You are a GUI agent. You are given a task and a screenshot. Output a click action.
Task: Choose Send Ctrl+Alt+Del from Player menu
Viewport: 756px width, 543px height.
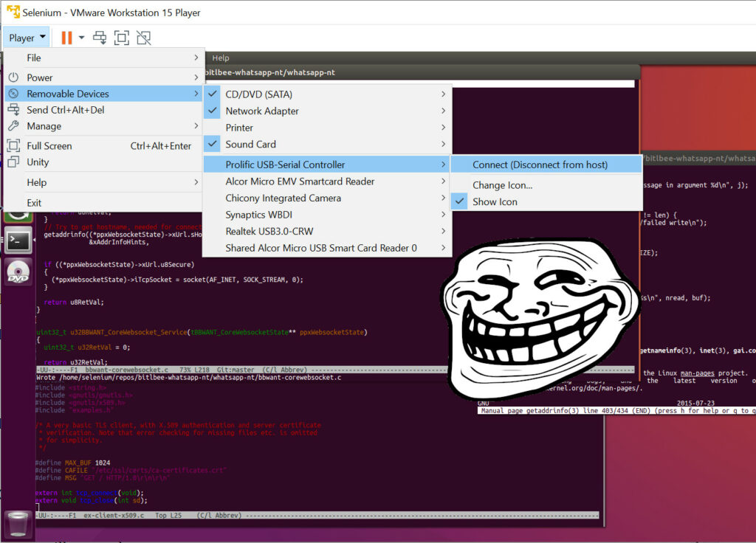[104, 110]
